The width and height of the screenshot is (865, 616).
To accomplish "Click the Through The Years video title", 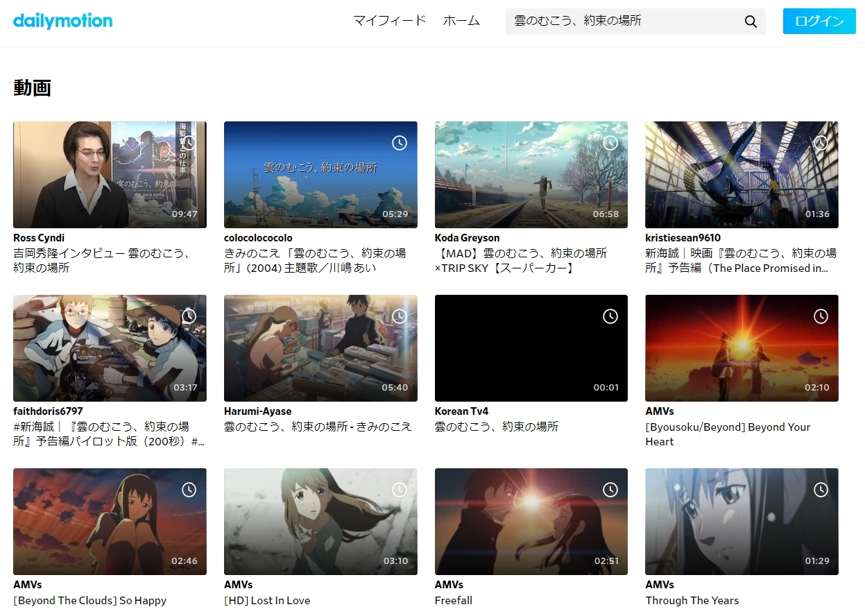I will (x=692, y=601).
